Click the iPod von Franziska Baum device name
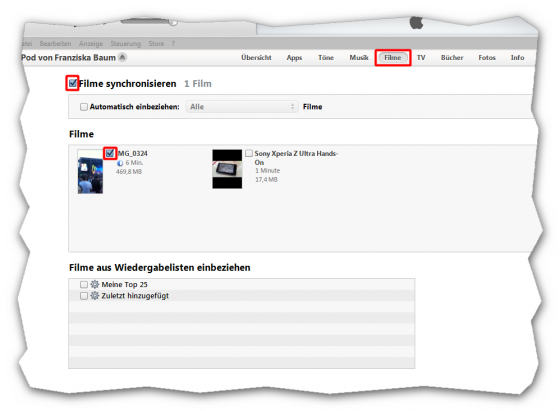 click(69, 57)
